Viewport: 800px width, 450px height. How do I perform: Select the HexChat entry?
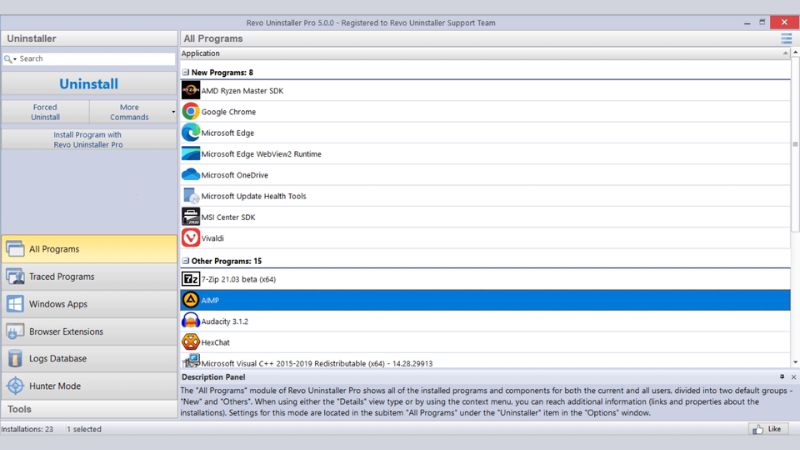(x=215, y=342)
